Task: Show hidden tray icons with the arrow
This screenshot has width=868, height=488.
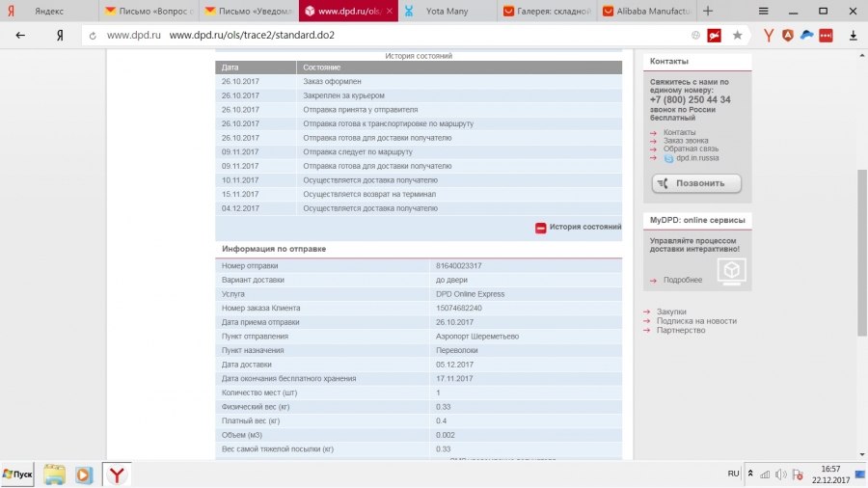Action: pyautogui.click(x=750, y=474)
